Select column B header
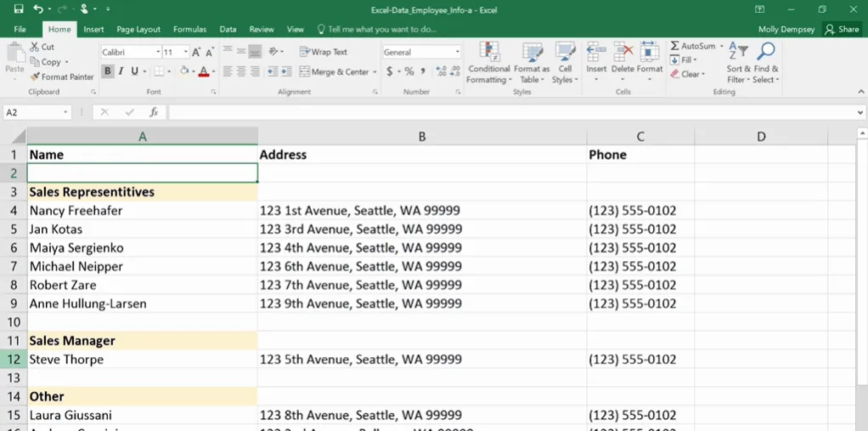 [422, 136]
